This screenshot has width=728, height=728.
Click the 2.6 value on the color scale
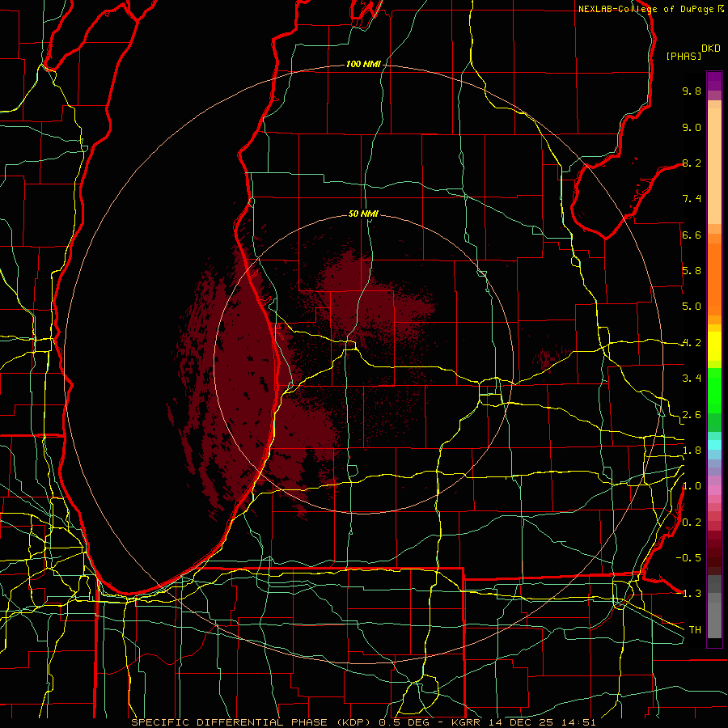click(x=692, y=415)
